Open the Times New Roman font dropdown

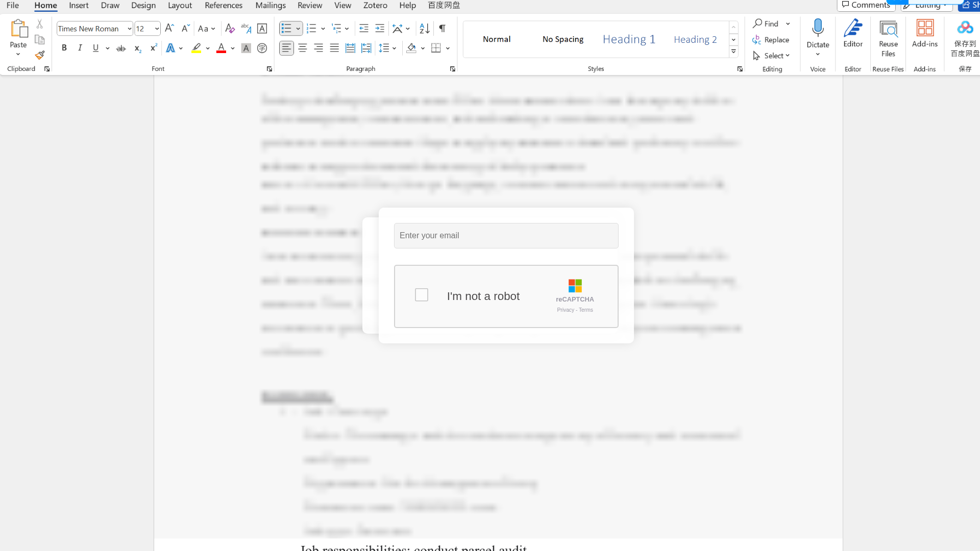(129, 29)
